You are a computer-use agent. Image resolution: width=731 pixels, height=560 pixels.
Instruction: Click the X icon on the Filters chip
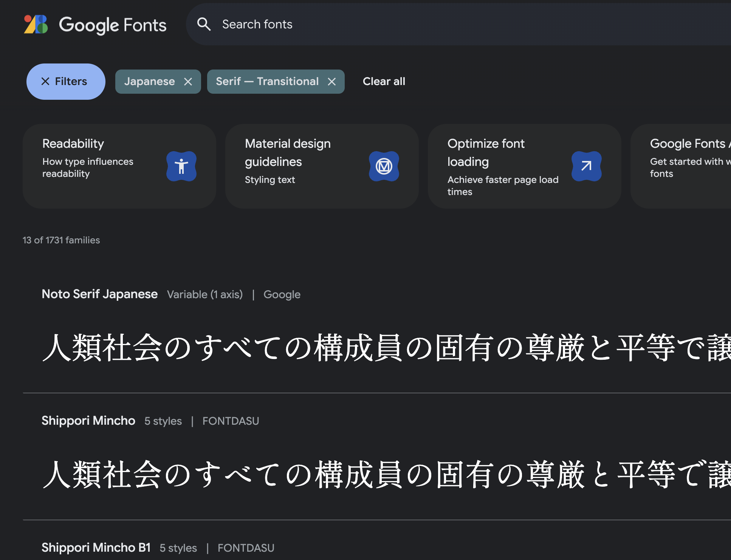point(45,81)
